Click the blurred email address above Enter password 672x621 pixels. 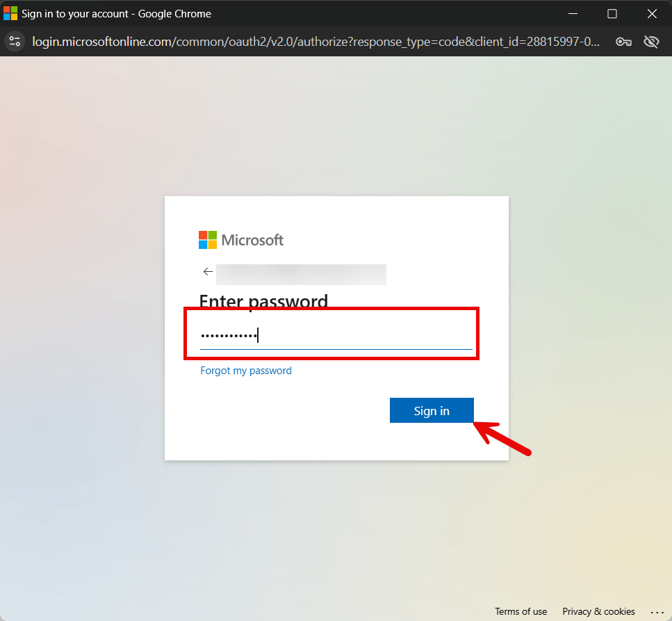click(302, 274)
